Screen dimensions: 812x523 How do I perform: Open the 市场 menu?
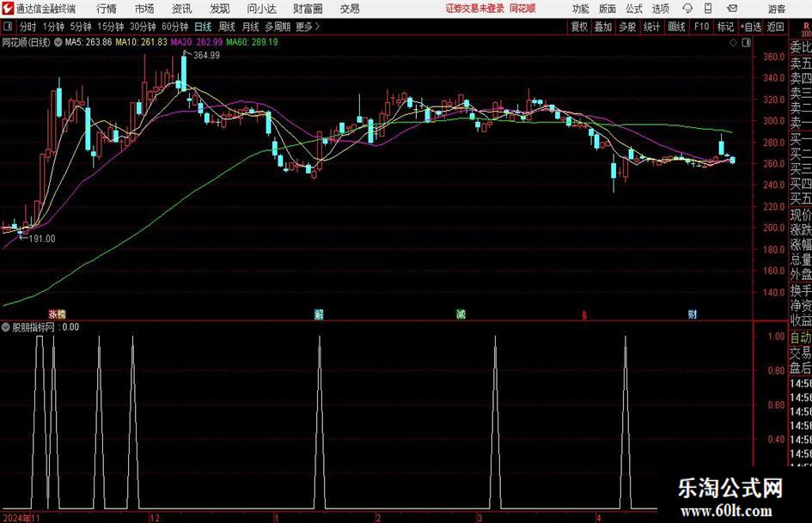coord(144,9)
